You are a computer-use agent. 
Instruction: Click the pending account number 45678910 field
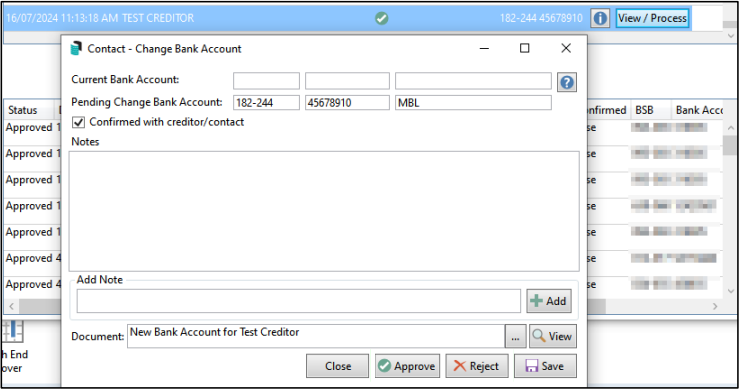[347, 102]
